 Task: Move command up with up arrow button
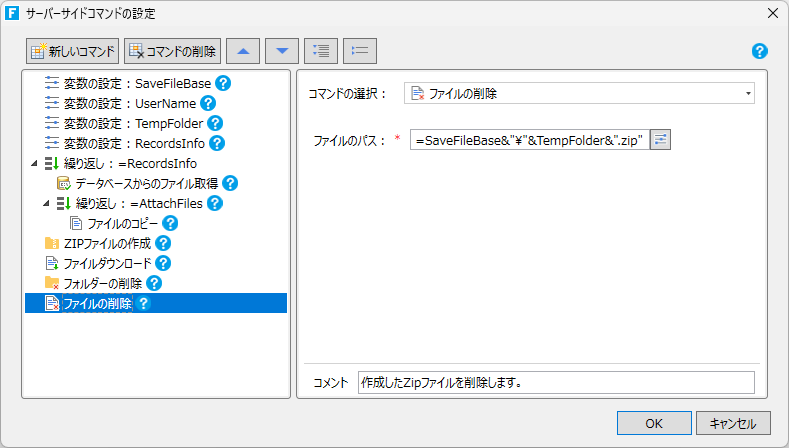pos(243,51)
